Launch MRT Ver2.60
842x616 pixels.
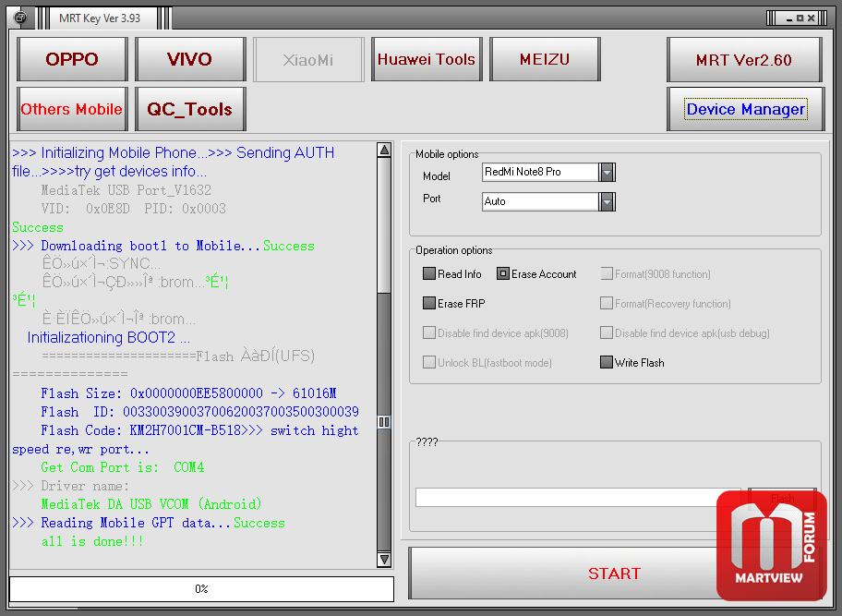click(x=744, y=60)
